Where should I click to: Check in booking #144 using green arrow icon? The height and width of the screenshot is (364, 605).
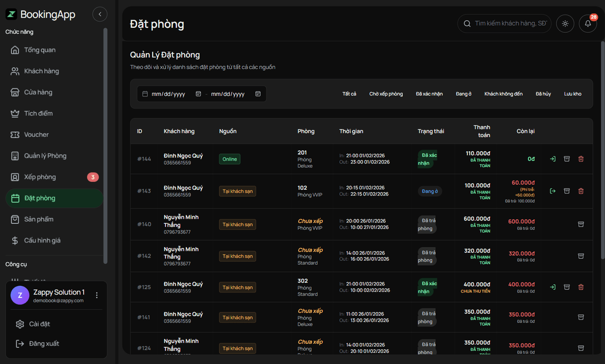(x=553, y=158)
